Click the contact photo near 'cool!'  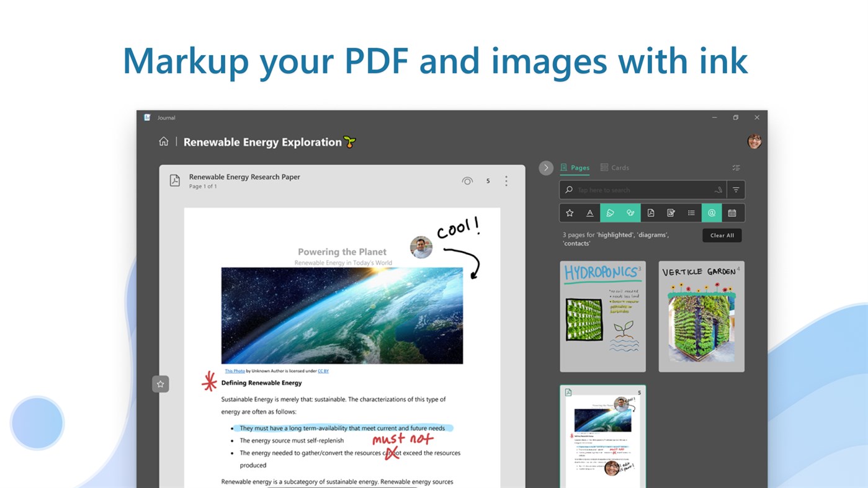coord(421,247)
